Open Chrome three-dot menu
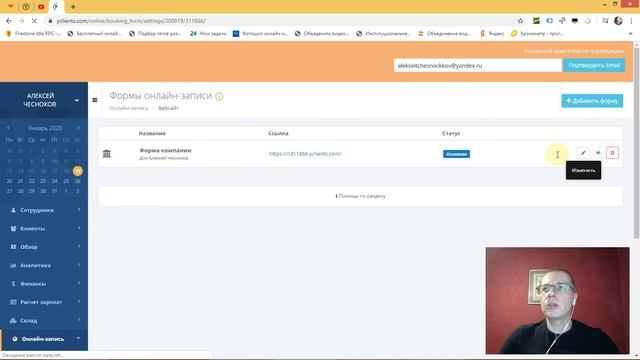This screenshot has width=640, height=360. (x=631, y=20)
